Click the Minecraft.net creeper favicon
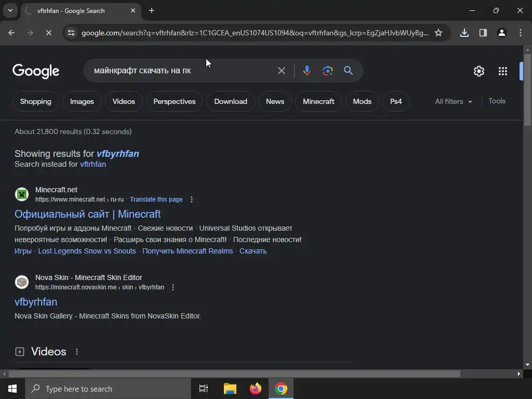This screenshot has height=399, width=532. click(x=22, y=194)
